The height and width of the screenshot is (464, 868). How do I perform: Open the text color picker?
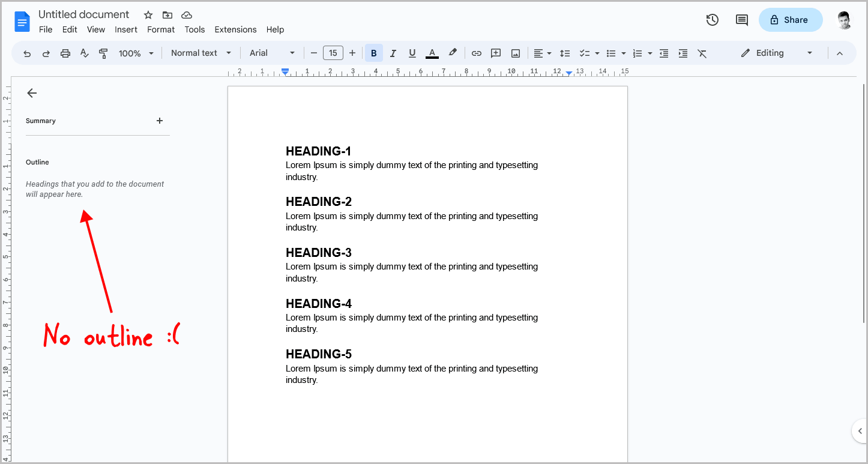pyautogui.click(x=432, y=53)
